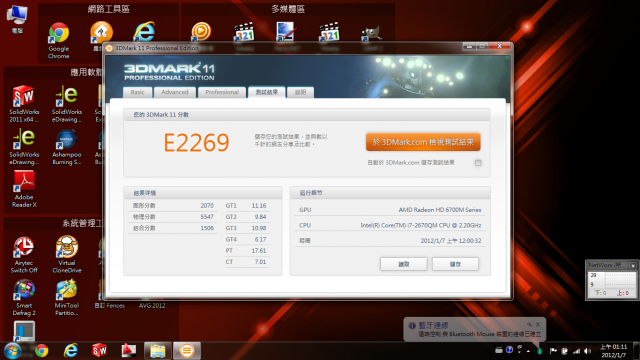The width and height of the screenshot is (640, 360).
Task: Switch to the Advanced tab
Action: point(175,92)
